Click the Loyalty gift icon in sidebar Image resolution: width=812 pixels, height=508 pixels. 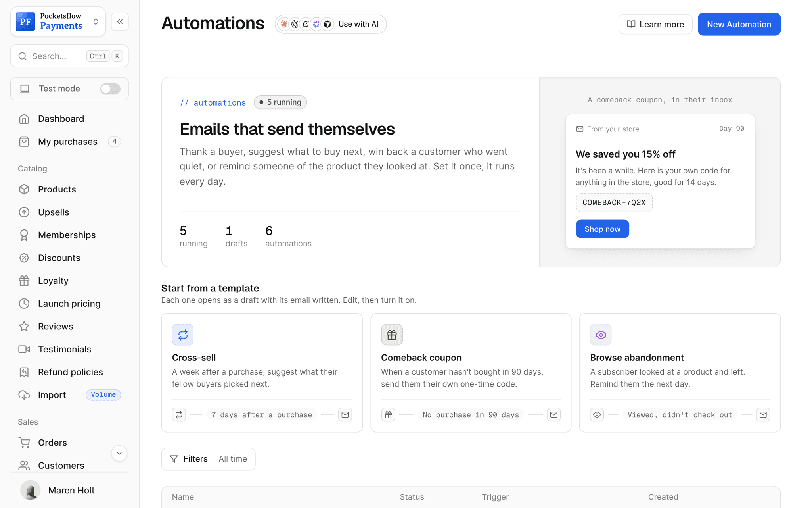click(24, 281)
